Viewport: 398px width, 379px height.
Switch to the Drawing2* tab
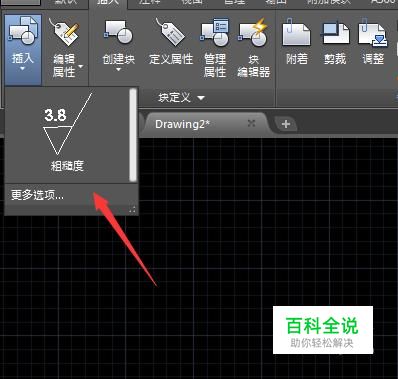click(x=182, y=124)
